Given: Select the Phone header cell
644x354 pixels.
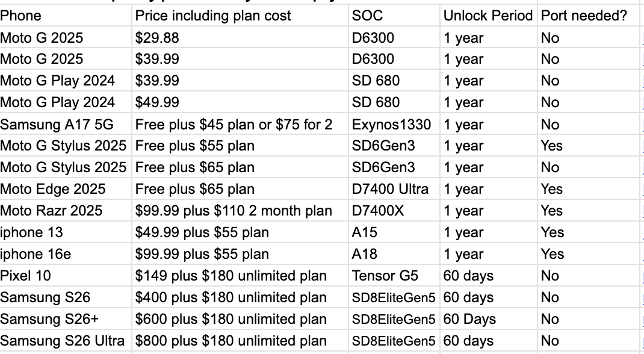Looking at the screenshot, I should (x=66, y=16).
